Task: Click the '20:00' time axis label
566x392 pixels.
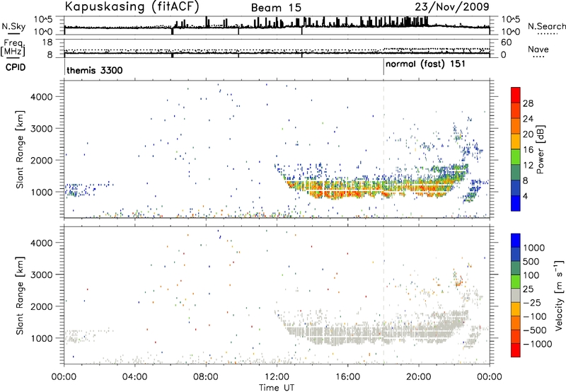Action: pyautogui.click(x=419, y=377)
